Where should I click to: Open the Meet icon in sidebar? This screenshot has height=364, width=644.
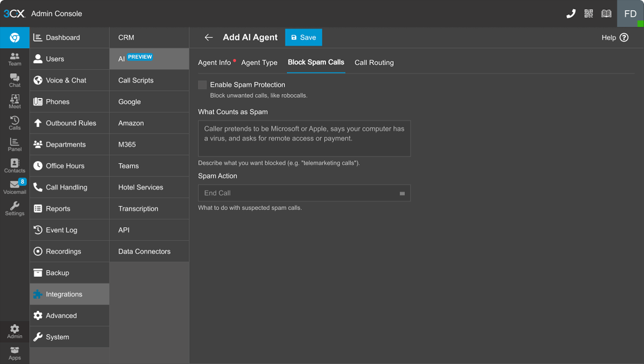tap(14, 101)
